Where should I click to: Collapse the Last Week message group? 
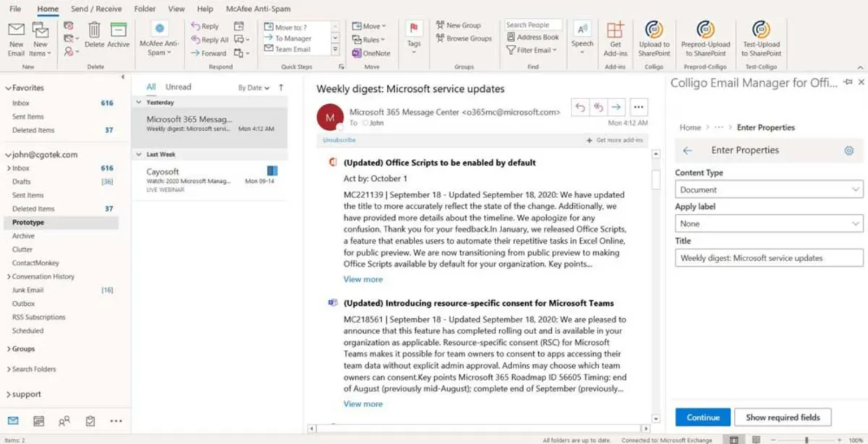(x=140, y=155)
